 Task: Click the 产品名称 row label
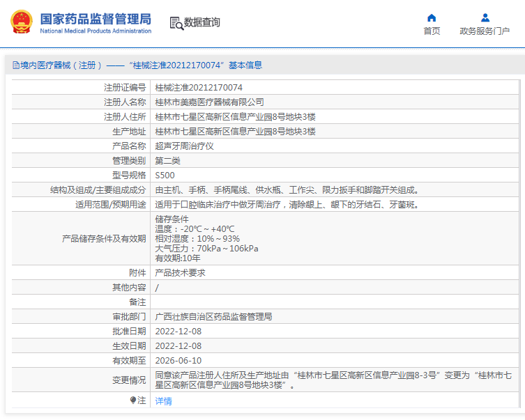(129, 146)
